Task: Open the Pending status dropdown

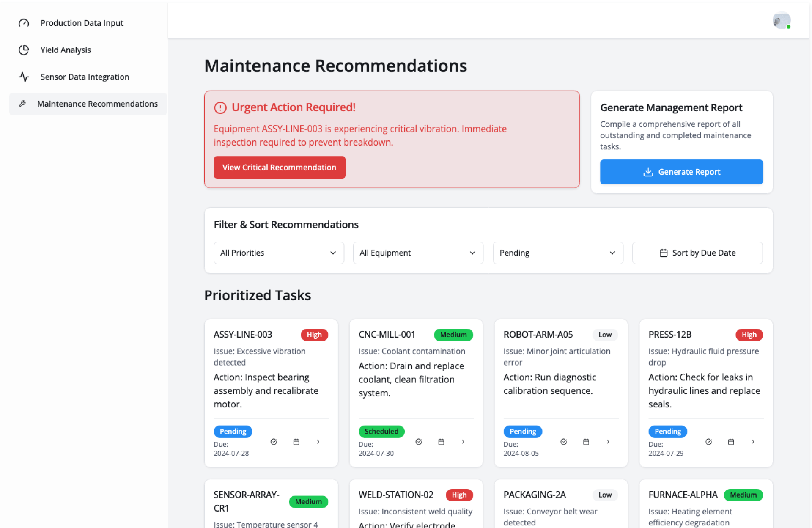Action: [557, 253]
